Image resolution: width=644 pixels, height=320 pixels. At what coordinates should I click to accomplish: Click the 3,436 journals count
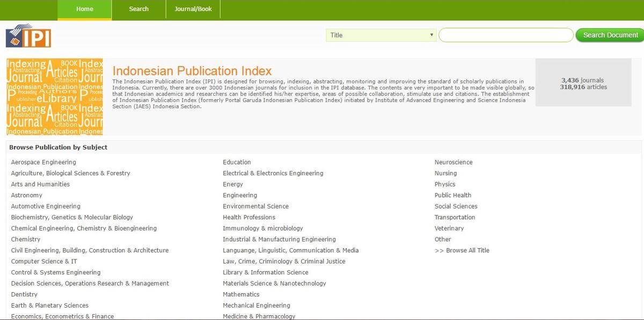pos(583,80)
